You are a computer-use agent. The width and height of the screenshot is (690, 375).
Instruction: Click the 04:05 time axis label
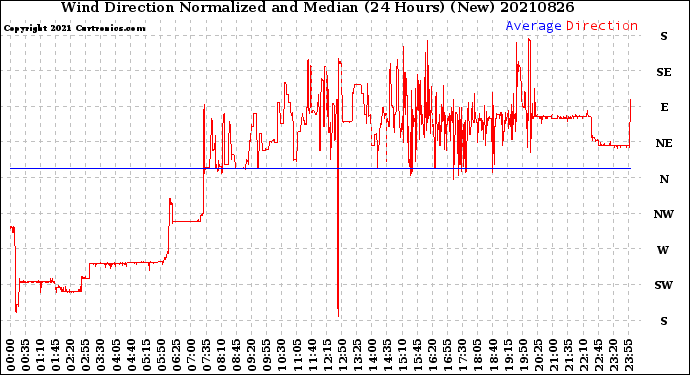[x=116, y=355]
